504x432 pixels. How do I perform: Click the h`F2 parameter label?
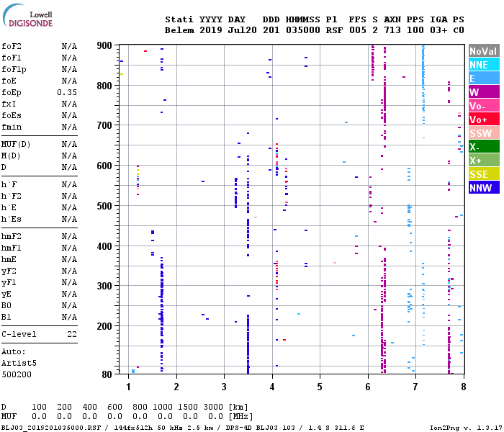[x=12, y=196]
